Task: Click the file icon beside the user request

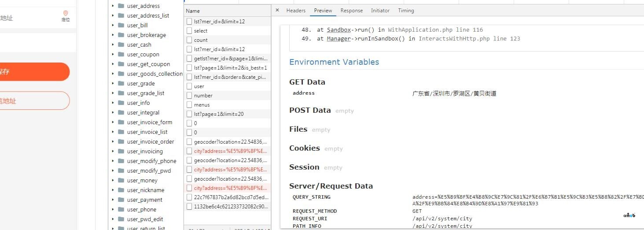Action: [x=189, y=86]
